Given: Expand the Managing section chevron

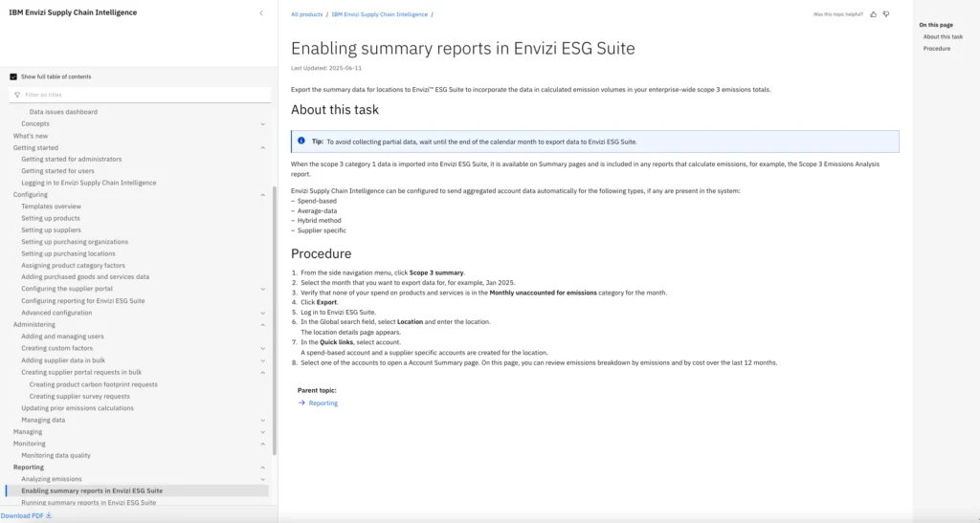Looking at the screenshot, I should click(x=263, y=431).
